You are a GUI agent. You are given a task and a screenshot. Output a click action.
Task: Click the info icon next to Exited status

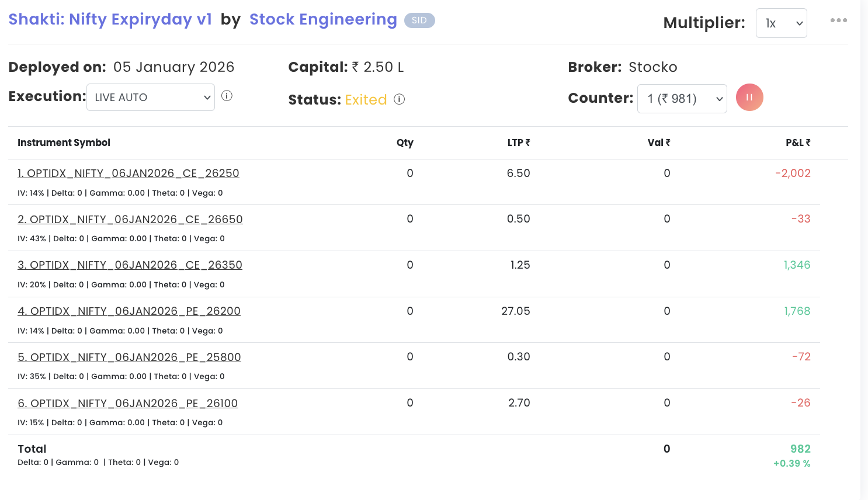point(400,99)
